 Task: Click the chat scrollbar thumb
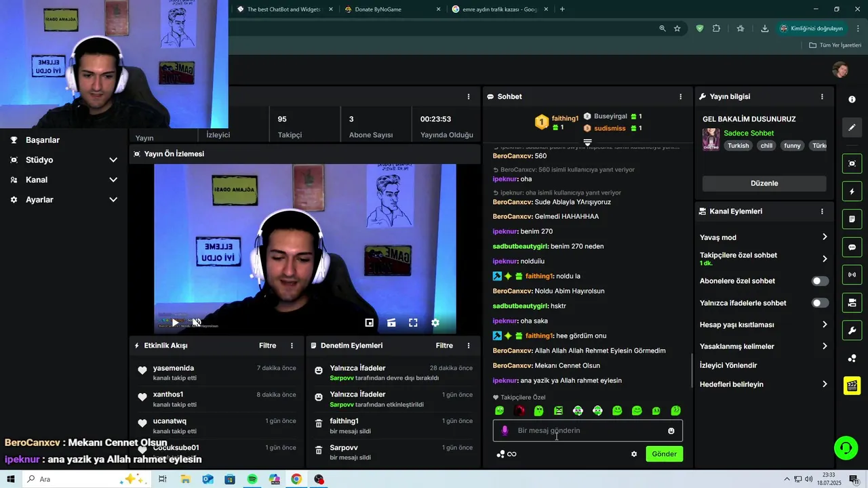coord(692,371)
